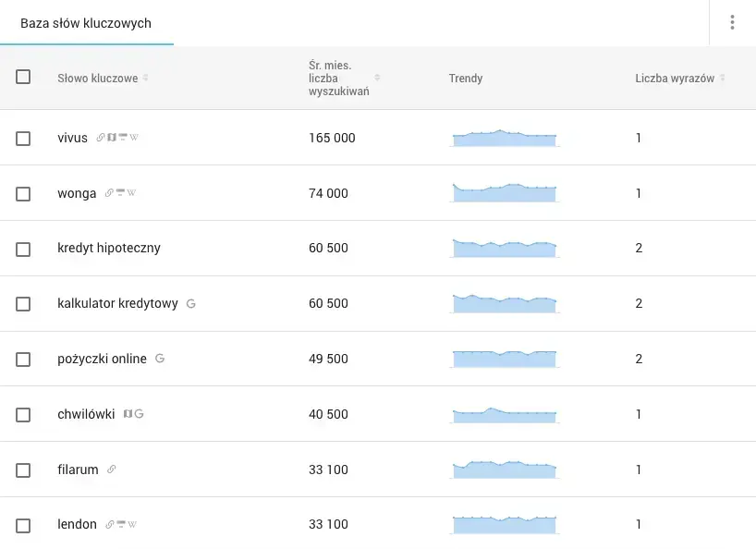756x549 pixels.
Task: Click the keyword text filarum
Action: click(x=78, y=470)
